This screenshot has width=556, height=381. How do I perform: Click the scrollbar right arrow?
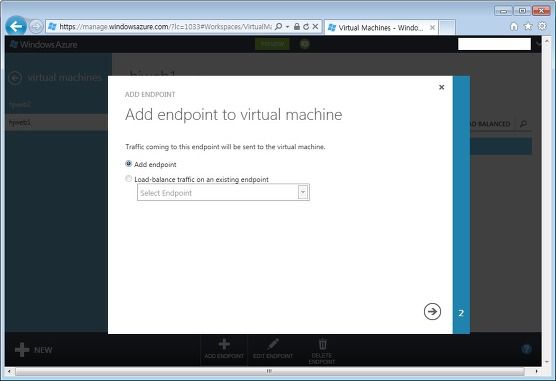(536, 371)
